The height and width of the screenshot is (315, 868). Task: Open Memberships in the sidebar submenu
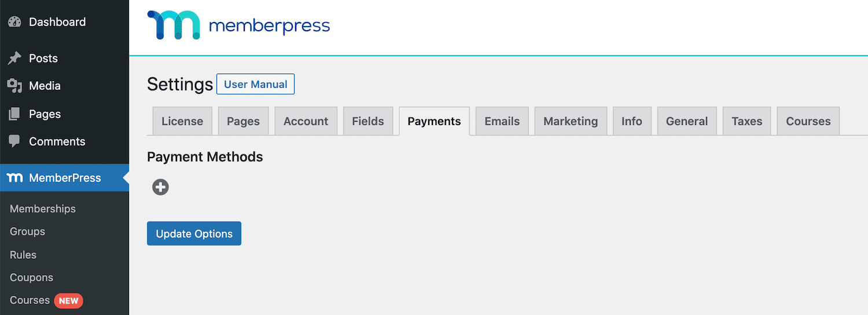click(x=43, y=208)
